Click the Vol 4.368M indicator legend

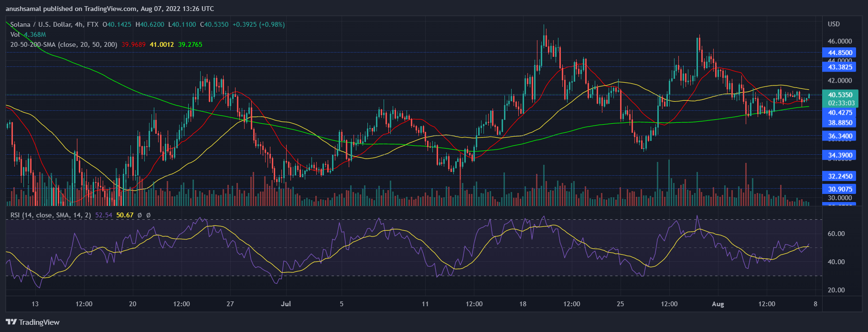tap(28, 34)
